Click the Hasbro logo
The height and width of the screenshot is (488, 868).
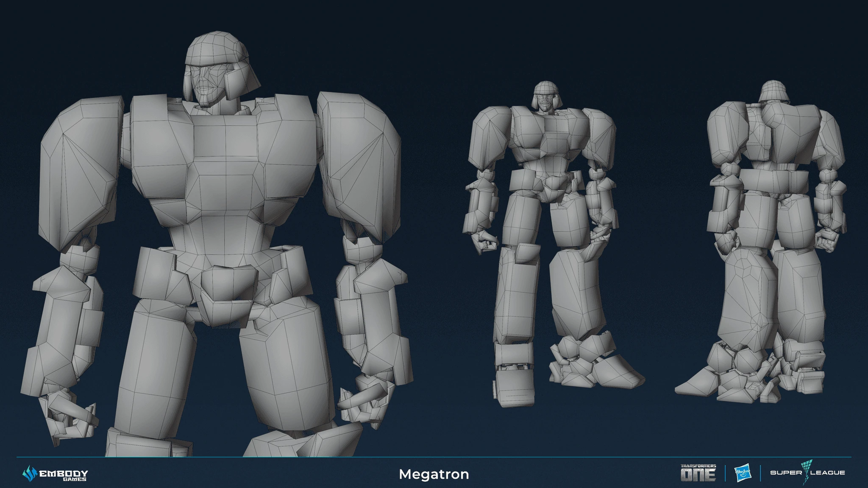tap(743, 473)
